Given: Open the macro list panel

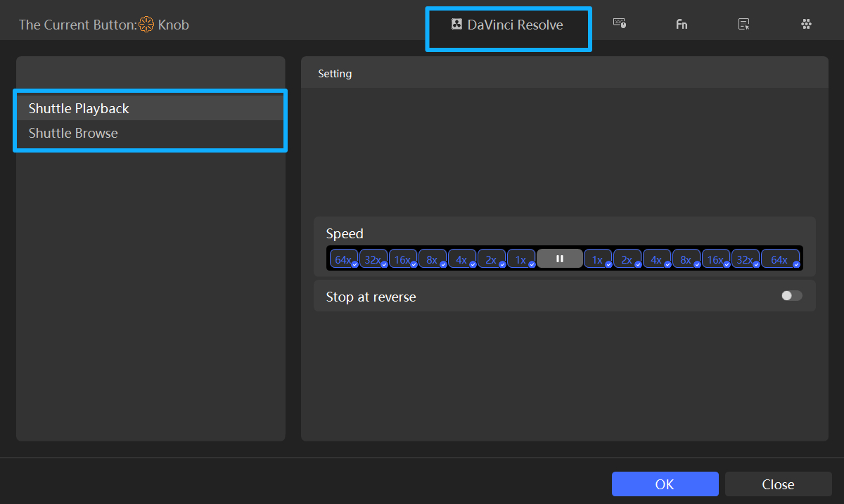Looking at the screenshot, I should tap(743, 23).
